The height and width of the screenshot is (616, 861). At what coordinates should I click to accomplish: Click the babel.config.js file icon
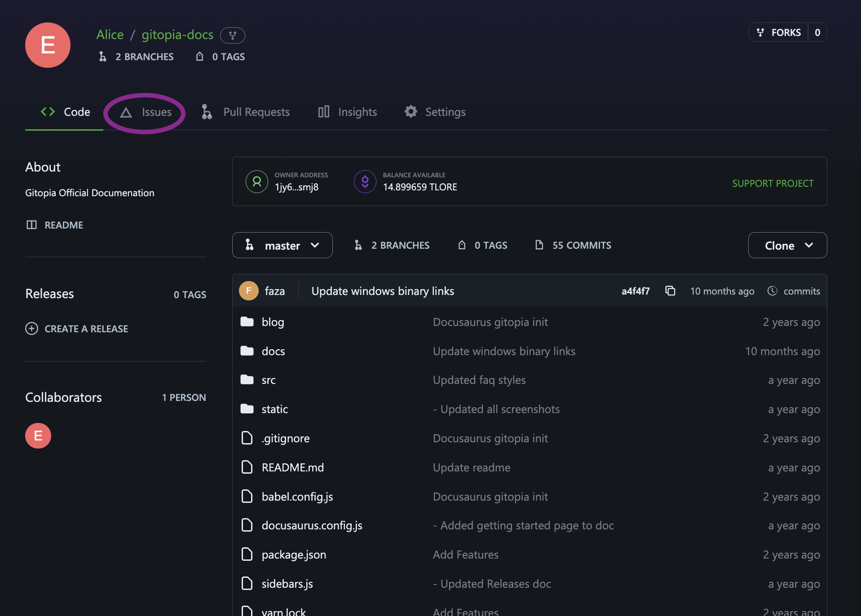pos(247,496)
